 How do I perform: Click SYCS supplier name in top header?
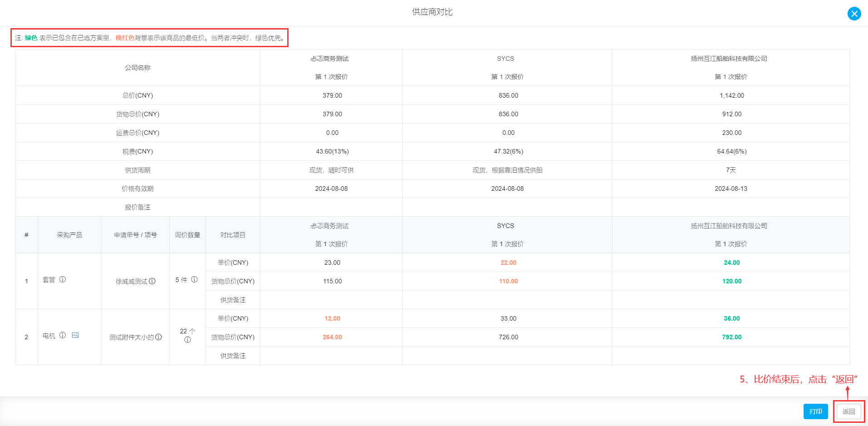point(505,59)
